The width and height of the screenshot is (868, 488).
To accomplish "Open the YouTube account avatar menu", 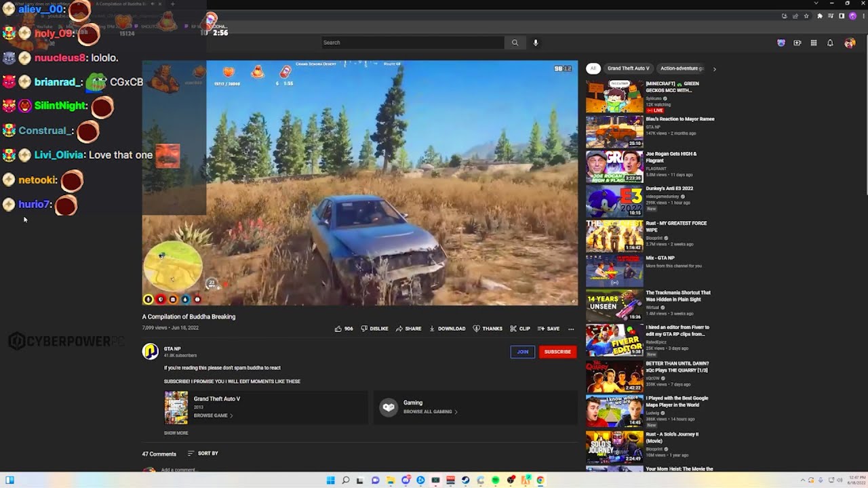I will point(850,43).
